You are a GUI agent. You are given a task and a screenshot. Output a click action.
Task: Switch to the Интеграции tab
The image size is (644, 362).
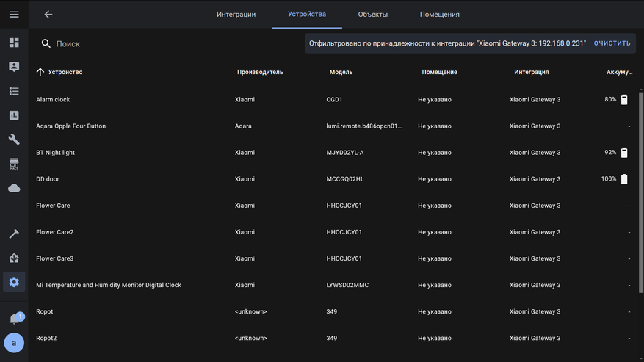(x=236, y=15)
